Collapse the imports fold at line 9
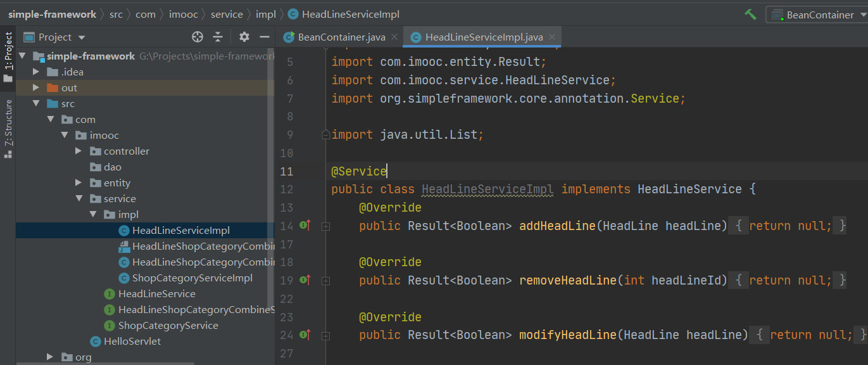868x365 pixels. click(x=325, y=134)
